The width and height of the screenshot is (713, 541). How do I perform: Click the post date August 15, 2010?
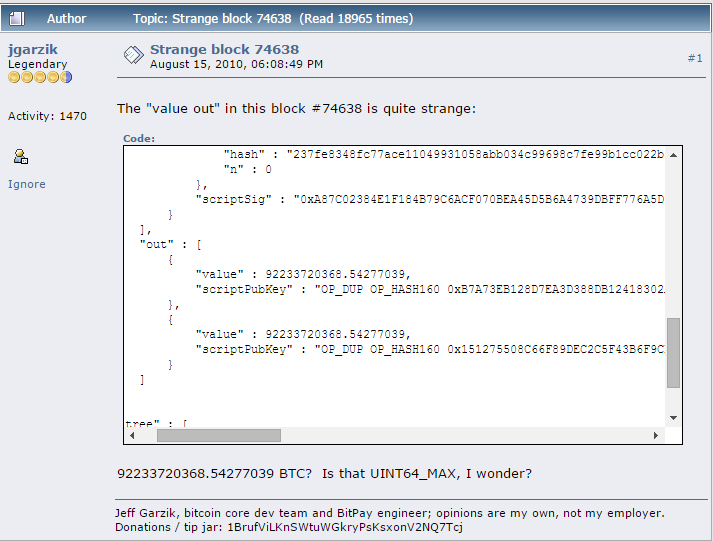[x=236, y=64]
